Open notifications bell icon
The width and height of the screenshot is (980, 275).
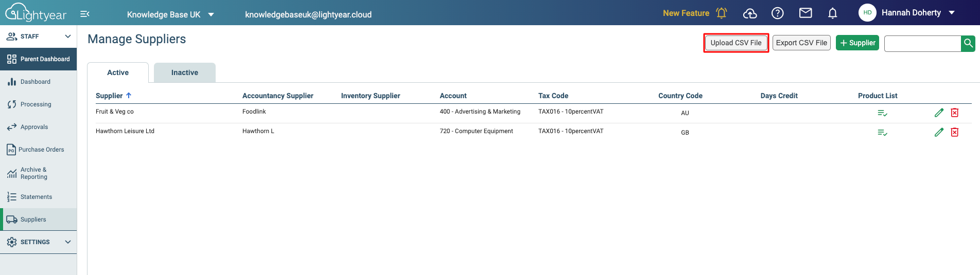[833, 13]
